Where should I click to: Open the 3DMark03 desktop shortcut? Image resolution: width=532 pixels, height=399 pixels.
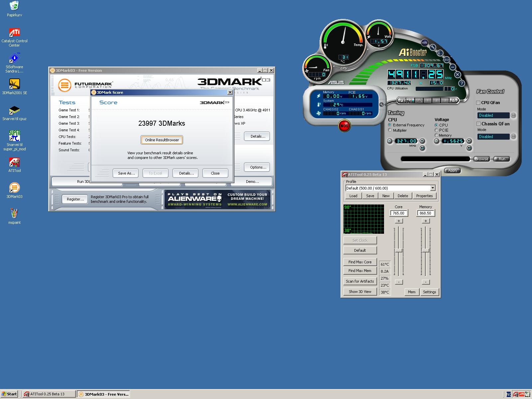[14, 191]
